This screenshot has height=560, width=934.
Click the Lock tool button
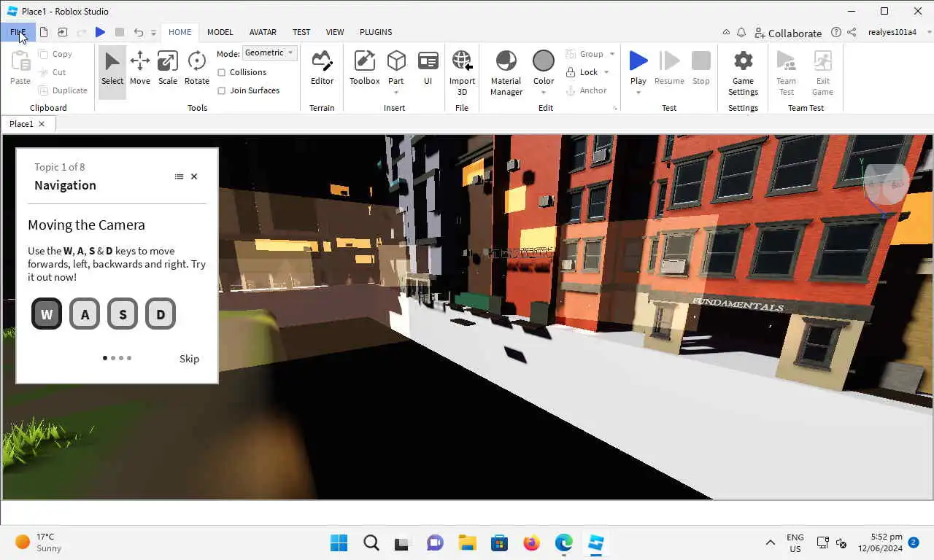point(582,72)
